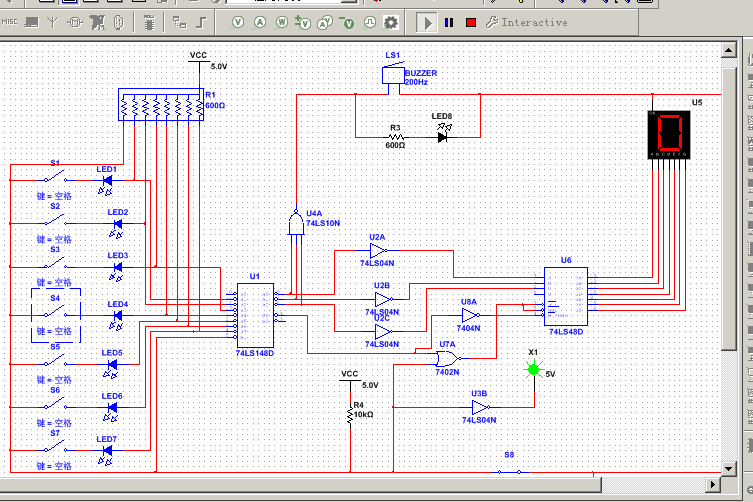The width and height of the screenshot is (753, 502).
Task: Click the vertical scrollbar down arrow
Action: pos(729,469)
